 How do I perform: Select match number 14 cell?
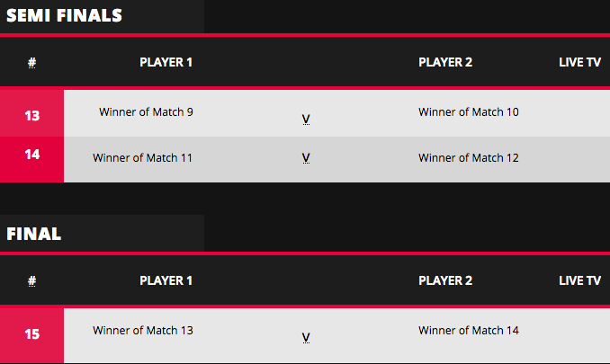click(x=32, y=155)
